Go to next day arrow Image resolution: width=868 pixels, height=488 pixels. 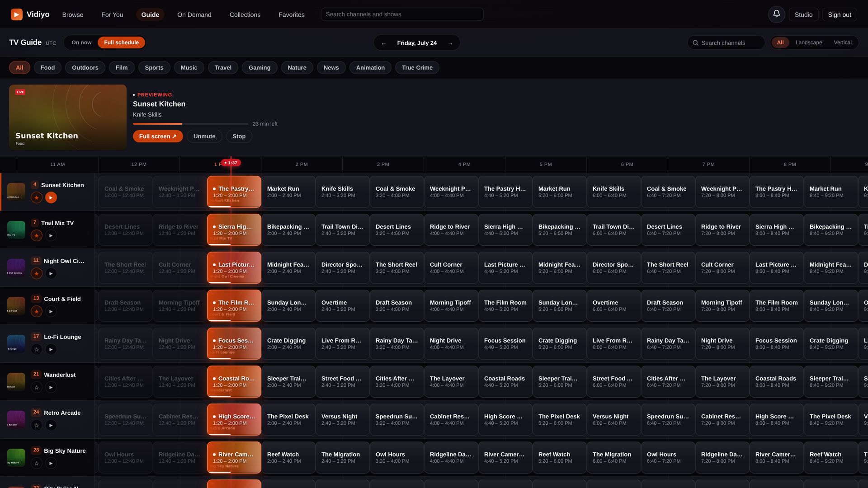pyautogui.click(x=450, y=43)
